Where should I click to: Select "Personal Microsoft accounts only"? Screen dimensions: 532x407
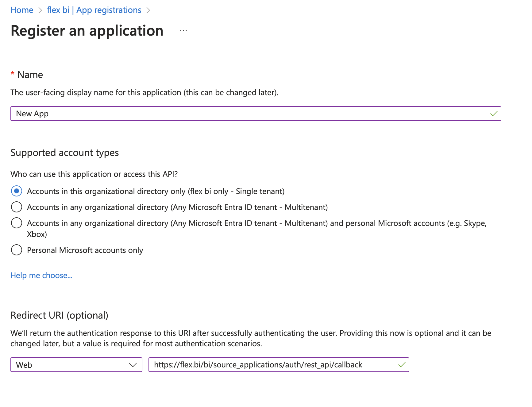(x=17, y=250)
